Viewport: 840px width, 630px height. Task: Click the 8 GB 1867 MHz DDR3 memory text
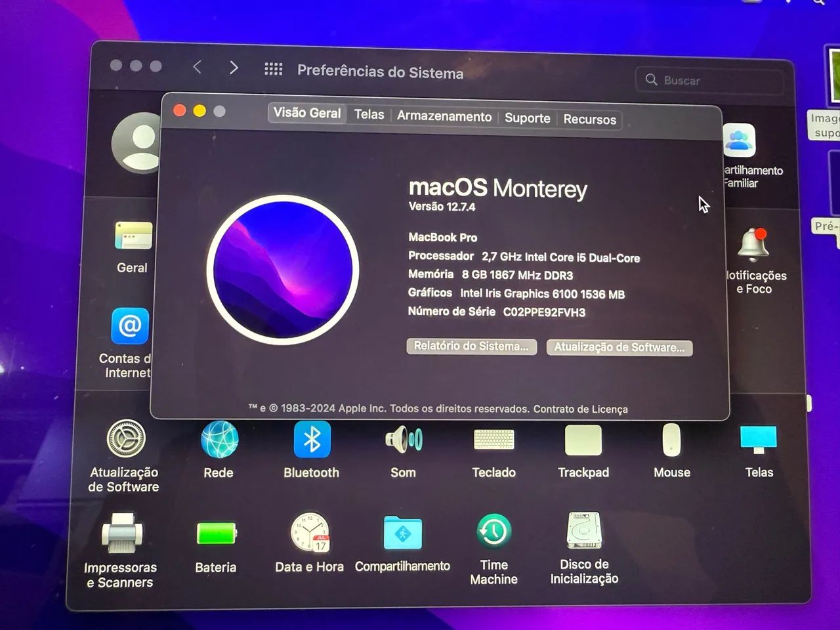point(517,275)
